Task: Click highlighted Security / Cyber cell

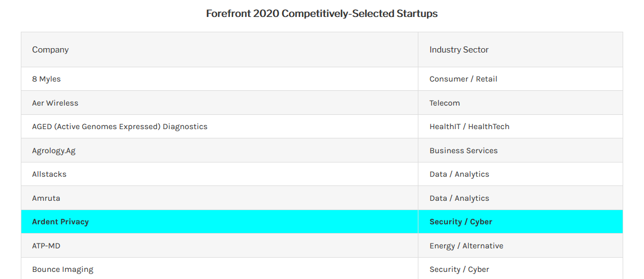Action: click(x=520, y=222)
